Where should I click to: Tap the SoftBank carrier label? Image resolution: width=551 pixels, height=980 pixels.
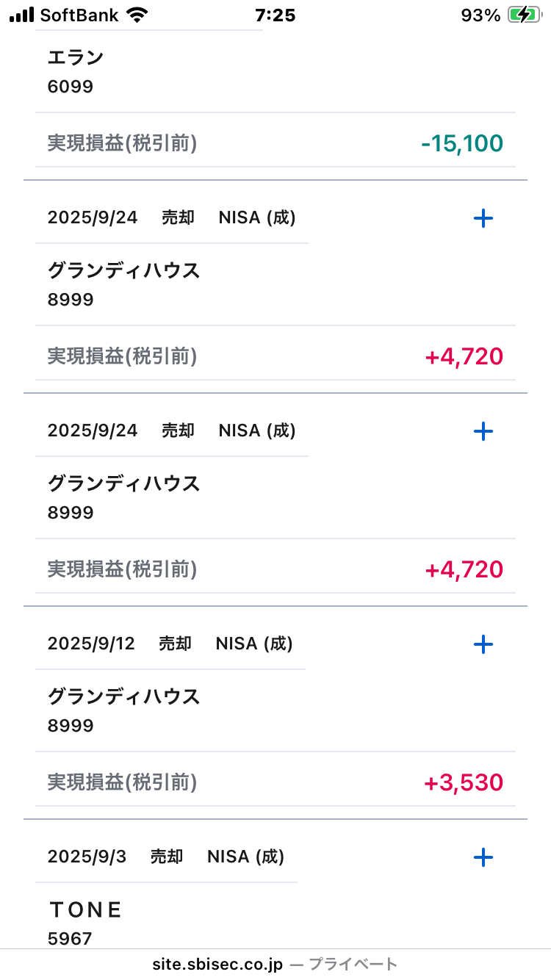[x=79, y=15]
